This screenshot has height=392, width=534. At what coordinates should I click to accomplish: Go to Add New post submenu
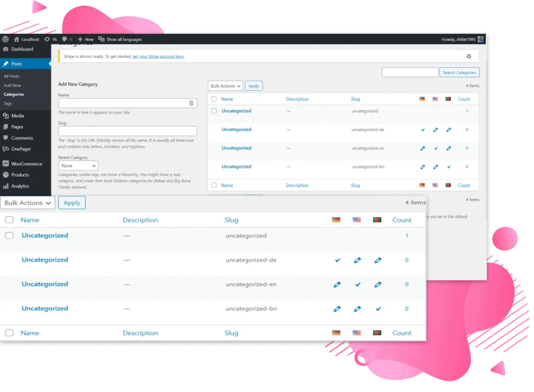(13, 85)
